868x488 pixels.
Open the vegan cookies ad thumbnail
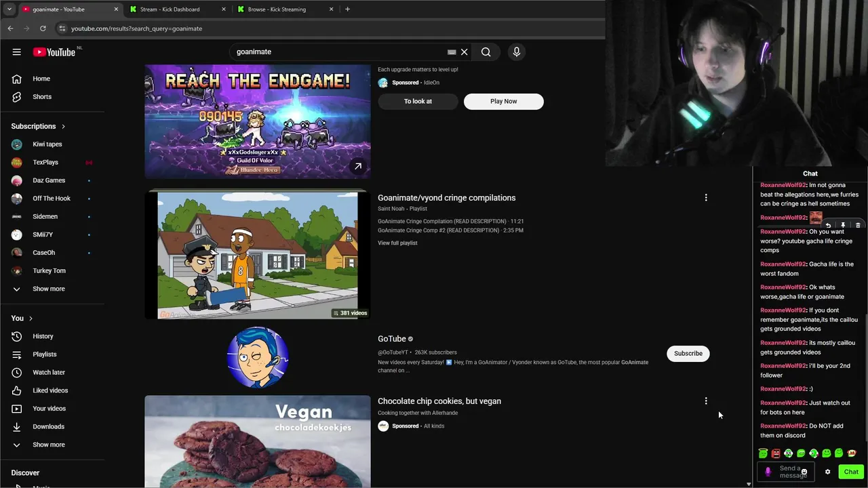[x=258, y=441]
